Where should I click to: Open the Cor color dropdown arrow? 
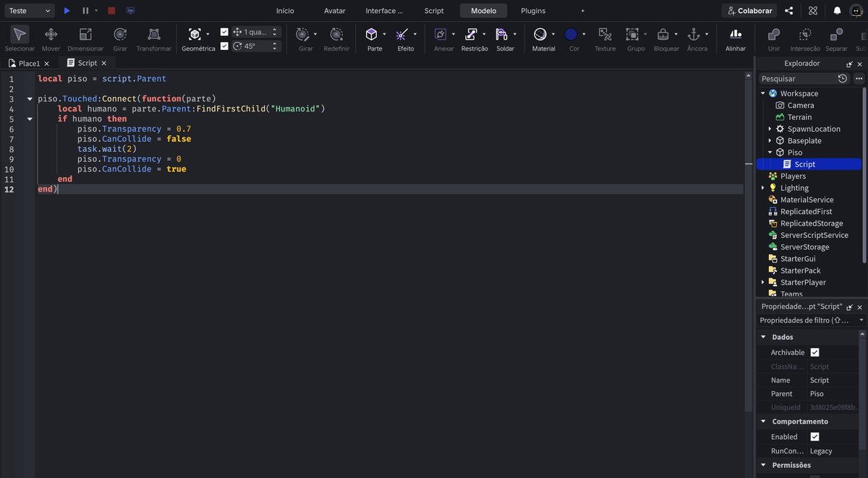[x=584, y=34]
